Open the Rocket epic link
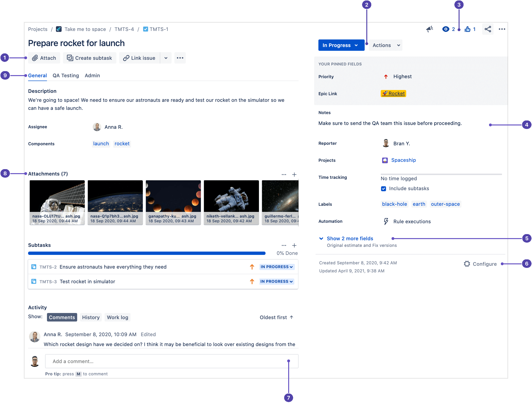Screen dimensions: 532x403 393,93
